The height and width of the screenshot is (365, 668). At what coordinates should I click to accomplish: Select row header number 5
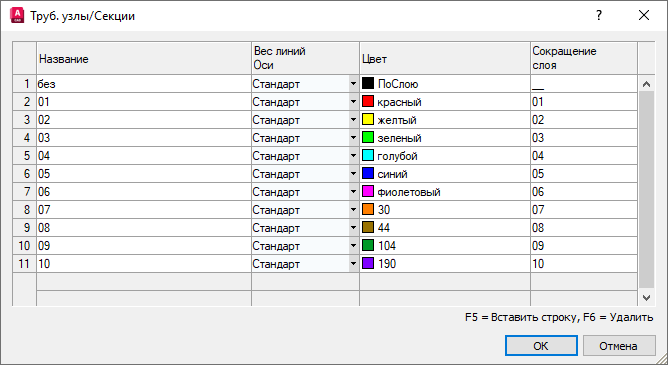coord(24,155)
